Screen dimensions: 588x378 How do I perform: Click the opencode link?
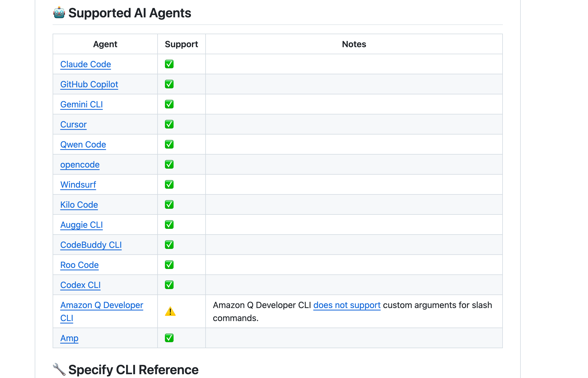coord(80,165)
